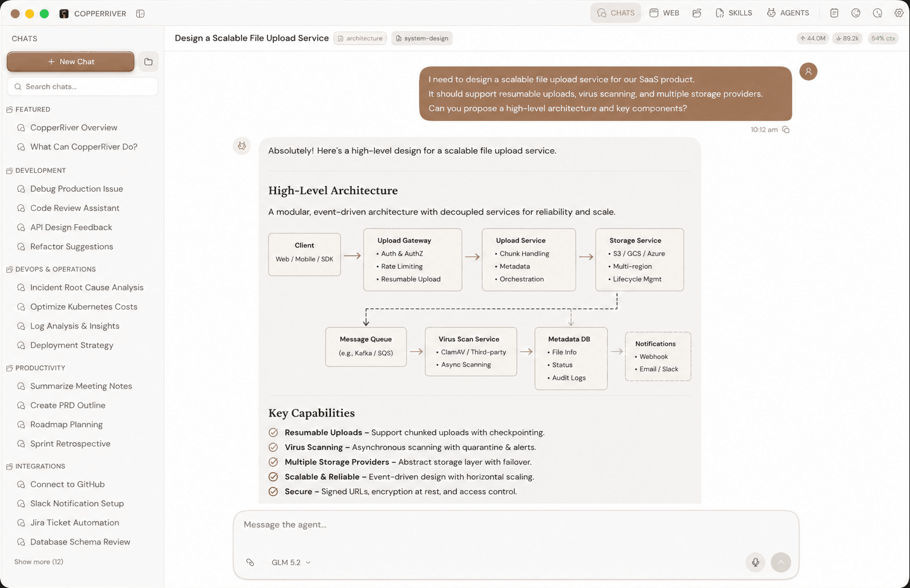Collapse the PRODUCTIVITY section

pyautogui.click(x=35, y=368)
